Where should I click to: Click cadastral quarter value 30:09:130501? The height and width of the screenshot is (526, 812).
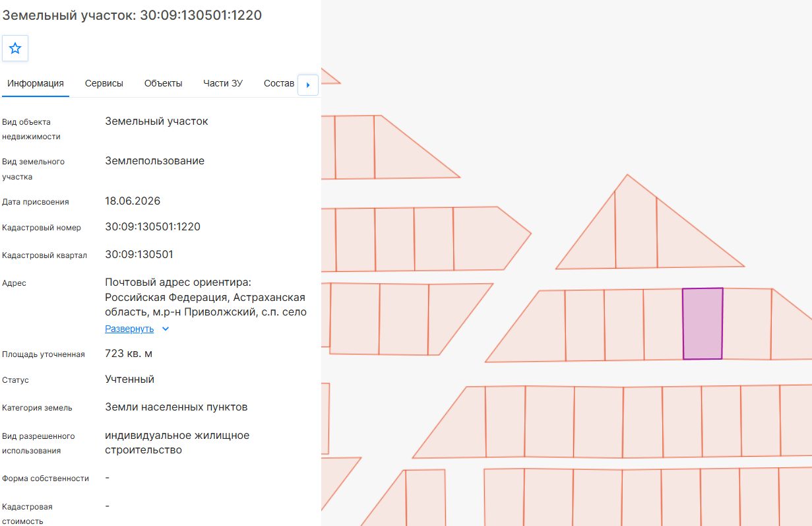(x=139, y=254)
